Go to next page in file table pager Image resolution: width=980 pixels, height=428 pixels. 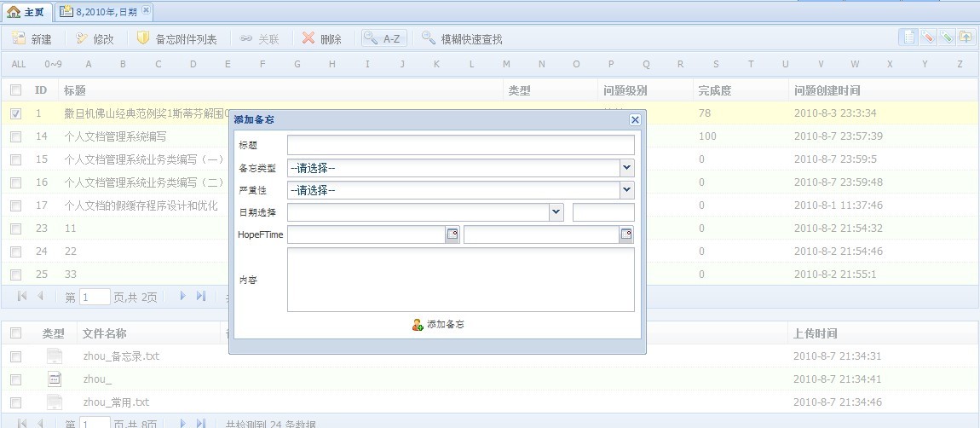tap(183, 423)
